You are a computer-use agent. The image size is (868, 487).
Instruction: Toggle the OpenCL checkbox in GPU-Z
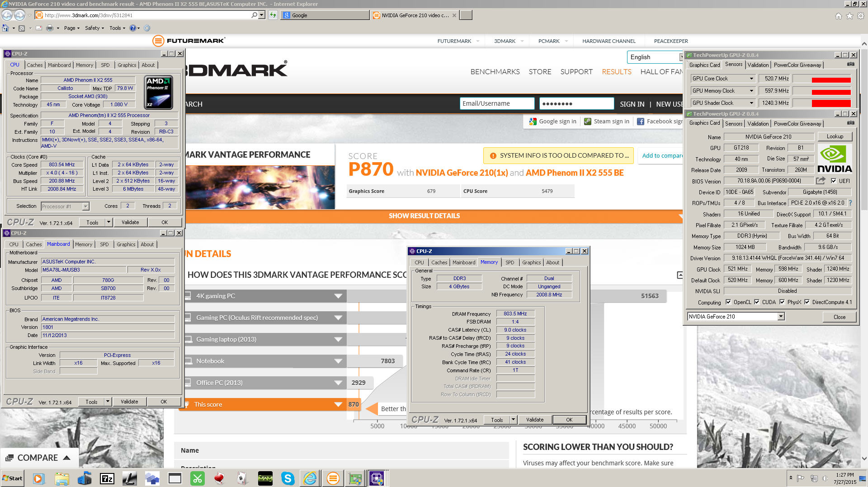[x=728, y=302]
